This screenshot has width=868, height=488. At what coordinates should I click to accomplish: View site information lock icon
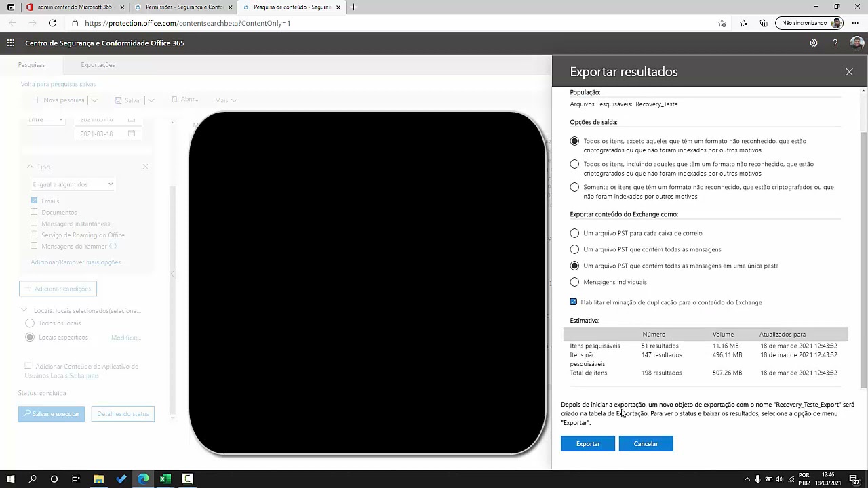pos(75,23)
